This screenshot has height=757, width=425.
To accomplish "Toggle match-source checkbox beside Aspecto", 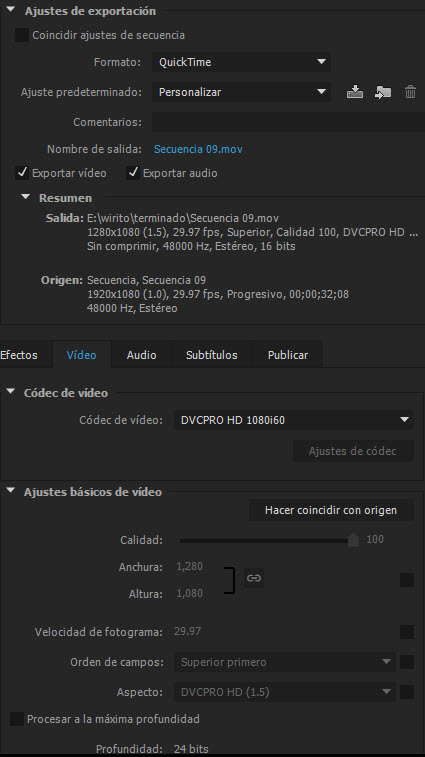I will point(407,692).
